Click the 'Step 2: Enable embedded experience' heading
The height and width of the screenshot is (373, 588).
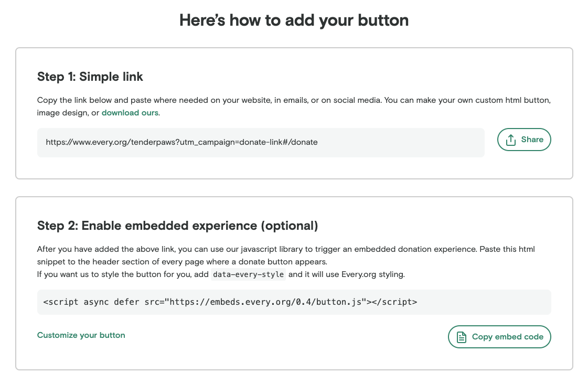point(177,226)
